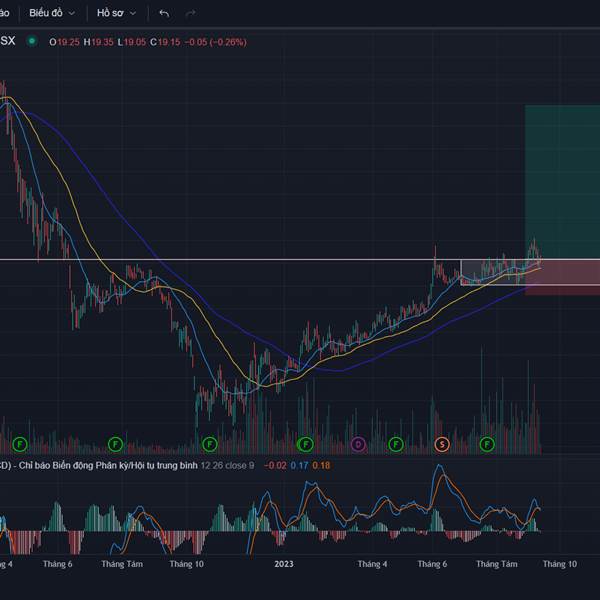Open the orange S split marker
The image size is (600, 600).
point(442,444)
